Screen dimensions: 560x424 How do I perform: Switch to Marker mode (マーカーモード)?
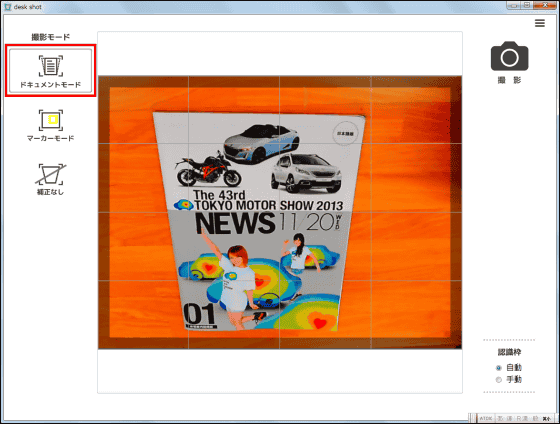point(50,125)
